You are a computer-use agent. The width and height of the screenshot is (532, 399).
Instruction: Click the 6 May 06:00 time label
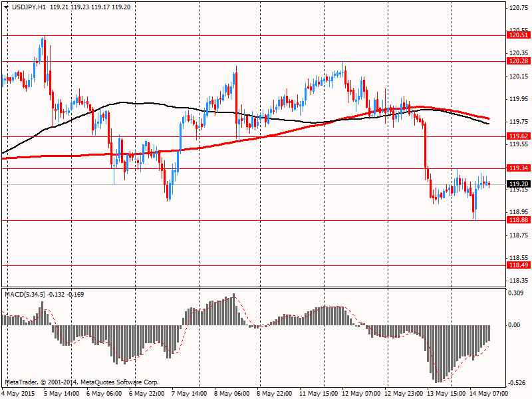(x=104, y=394)
